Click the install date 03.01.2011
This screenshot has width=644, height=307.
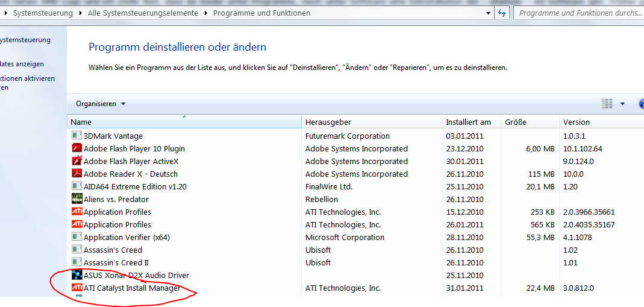465,136
